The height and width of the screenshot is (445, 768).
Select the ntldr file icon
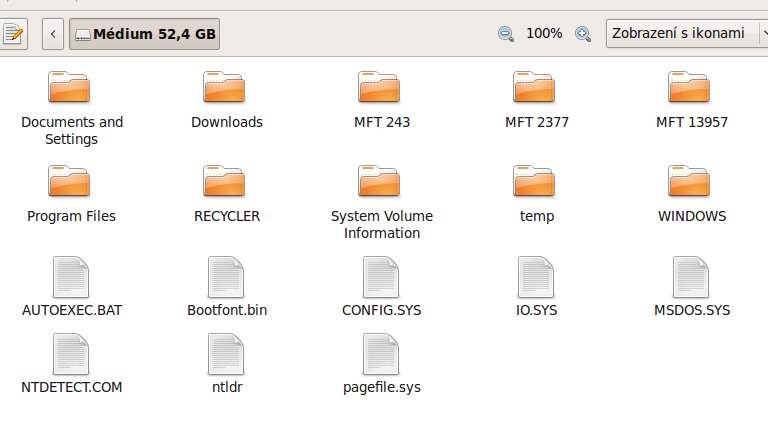(x=226, y=353)
